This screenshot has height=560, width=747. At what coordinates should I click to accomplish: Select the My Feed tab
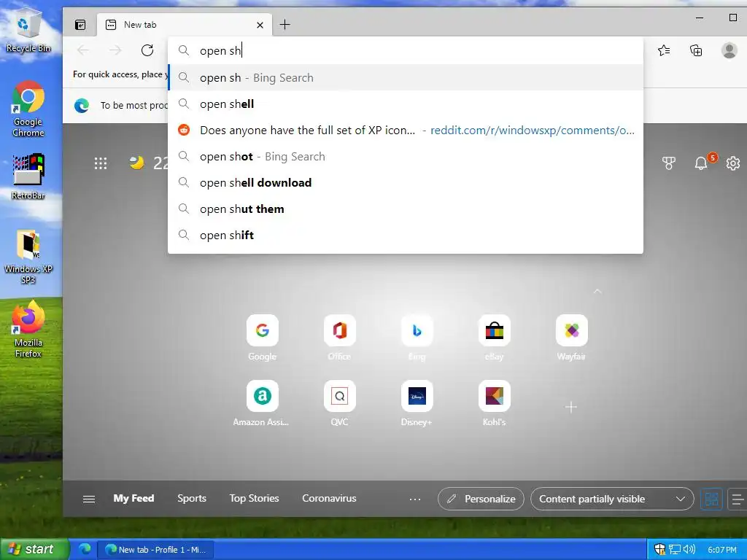coord(133,498)
